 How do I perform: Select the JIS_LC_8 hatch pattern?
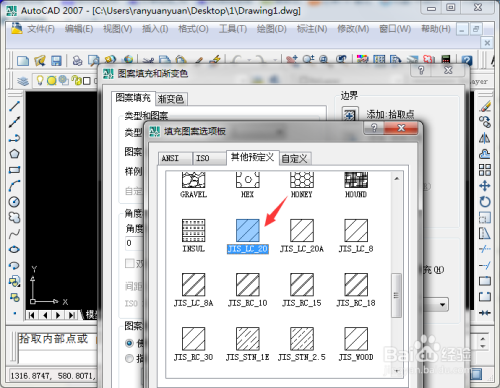356,236
